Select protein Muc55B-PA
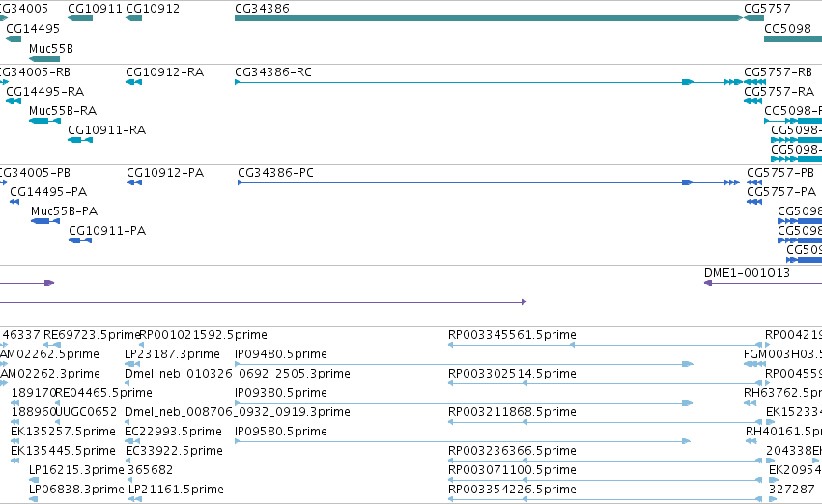Viewport: 822px width, 504px height. [x=64, y=211]
